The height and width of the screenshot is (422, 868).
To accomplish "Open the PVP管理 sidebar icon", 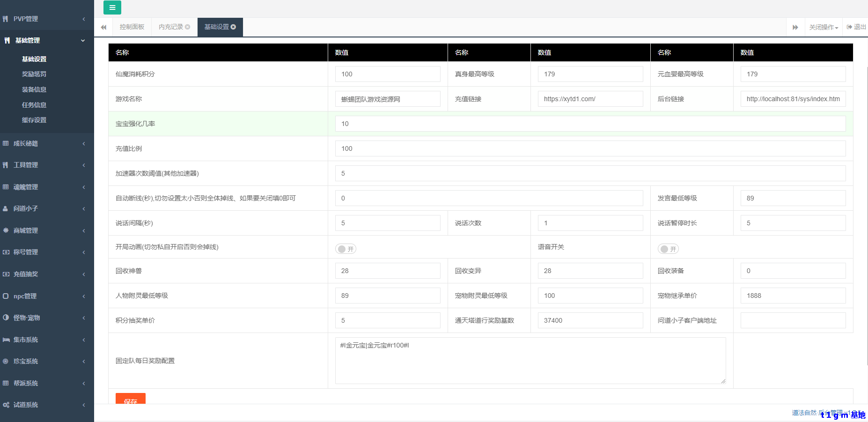I will [7, 19].
